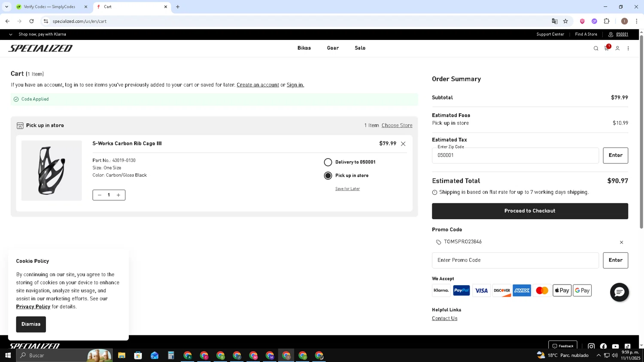Open the shopping cart icon in header
Image resolution: width=644 pixels, height=362 pixels.
pos(606,48)
